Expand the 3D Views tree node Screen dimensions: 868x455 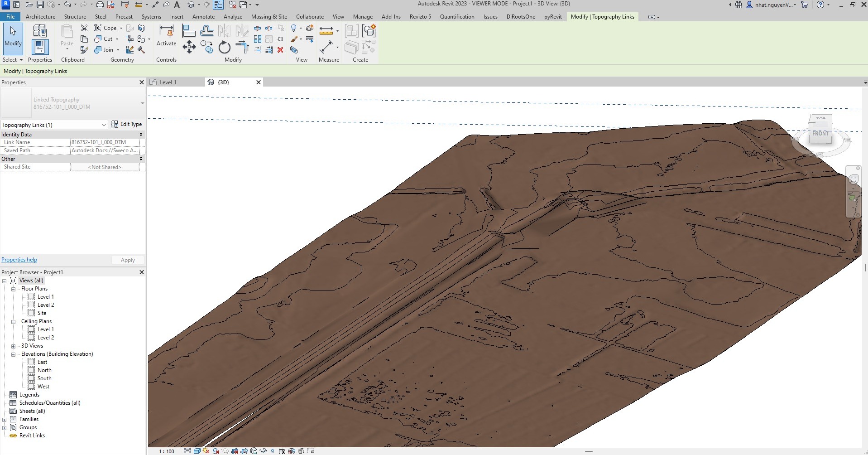pos(13,346)
